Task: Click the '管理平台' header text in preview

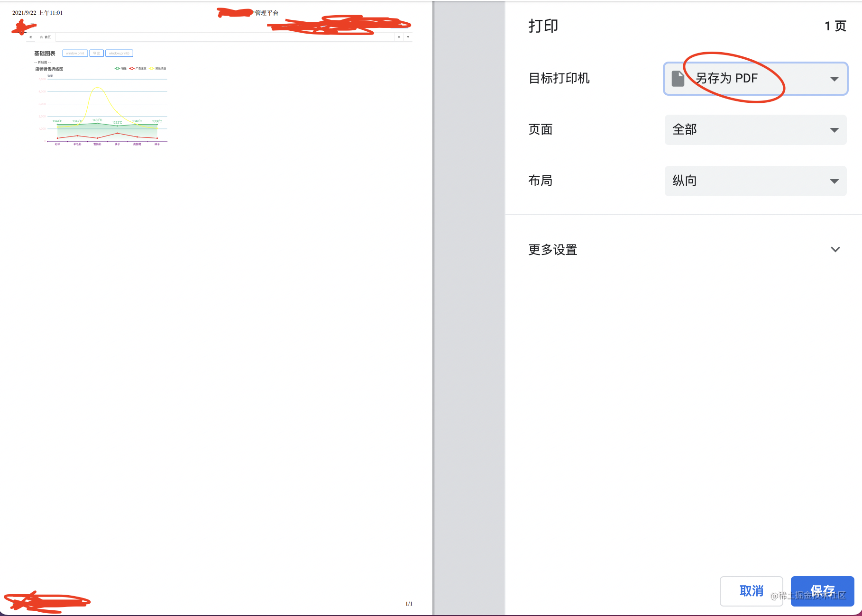Action: pyautogui.click(x=266, y=13)
